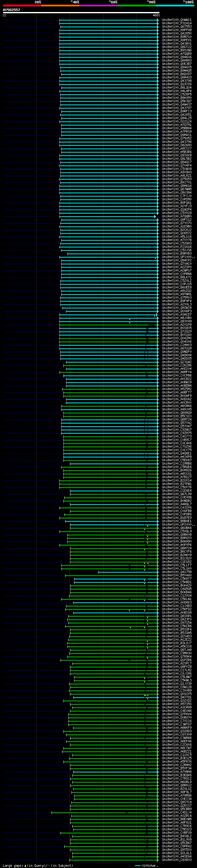Select the UniRef100_A8J0B0 label
Screen dimensions: 197x868
tap(177, 318)
